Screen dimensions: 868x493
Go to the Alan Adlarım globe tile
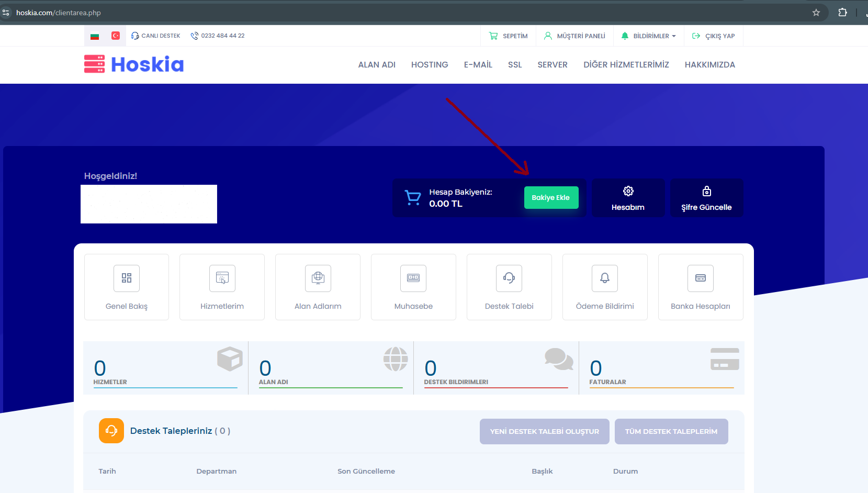click(318, 287)
